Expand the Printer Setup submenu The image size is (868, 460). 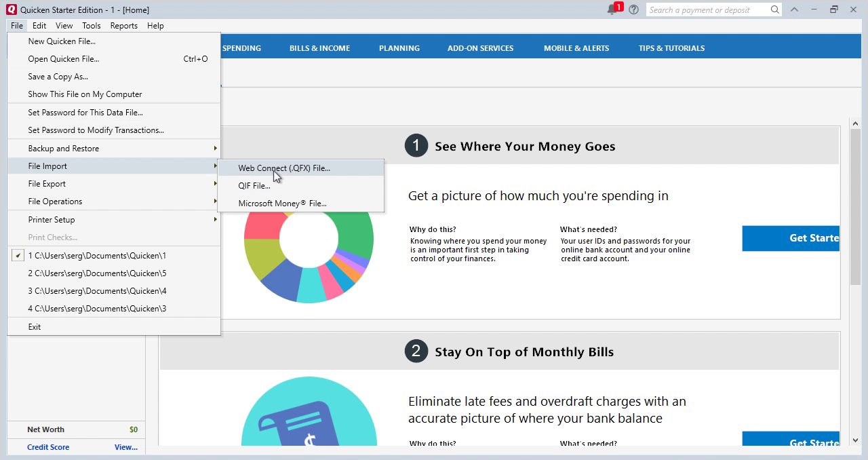[x=114, y=220]
